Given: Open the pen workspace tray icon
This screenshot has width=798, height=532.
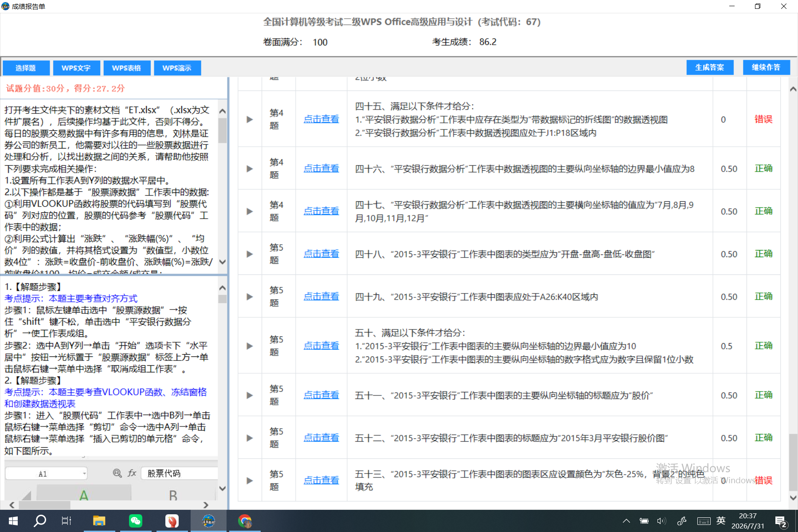Looking at the screenshot, I should [682, 521].
